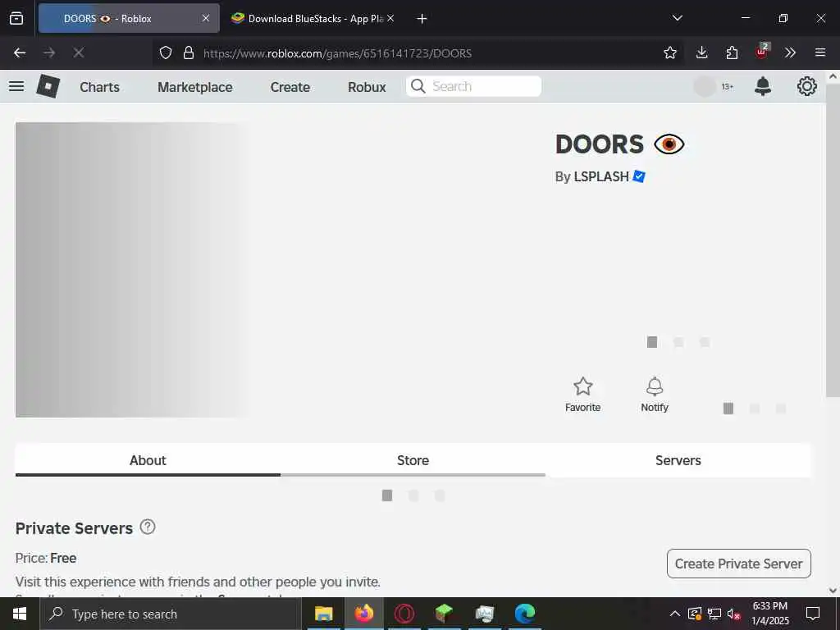Screen dimensions: 840x630
Task: Open the Store tab
Action: click(413, 460)
